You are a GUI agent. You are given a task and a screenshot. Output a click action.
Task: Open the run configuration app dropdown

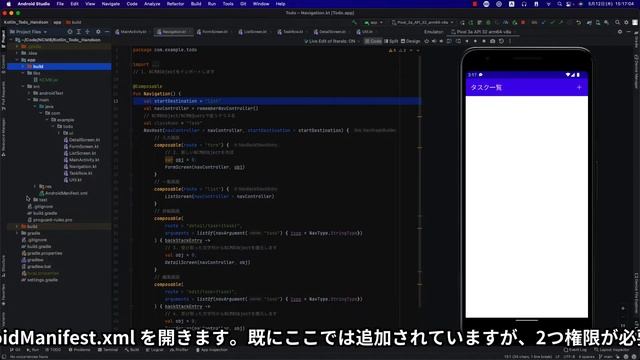point(373,22)
